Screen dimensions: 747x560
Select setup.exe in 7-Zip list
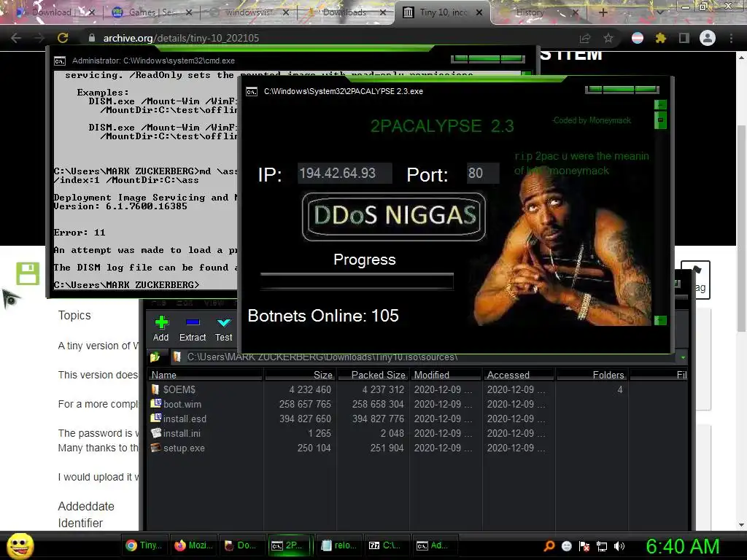tap(418, 448)
